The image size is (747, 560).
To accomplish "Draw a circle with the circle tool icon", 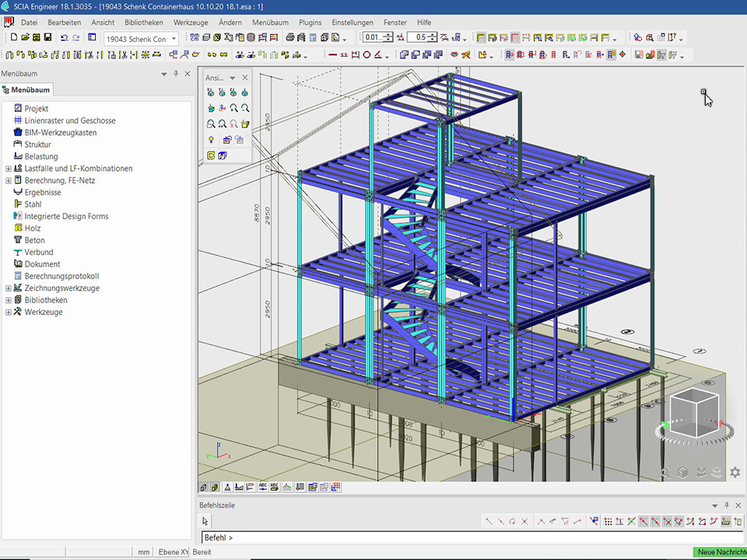I will [x=366, y=55].
